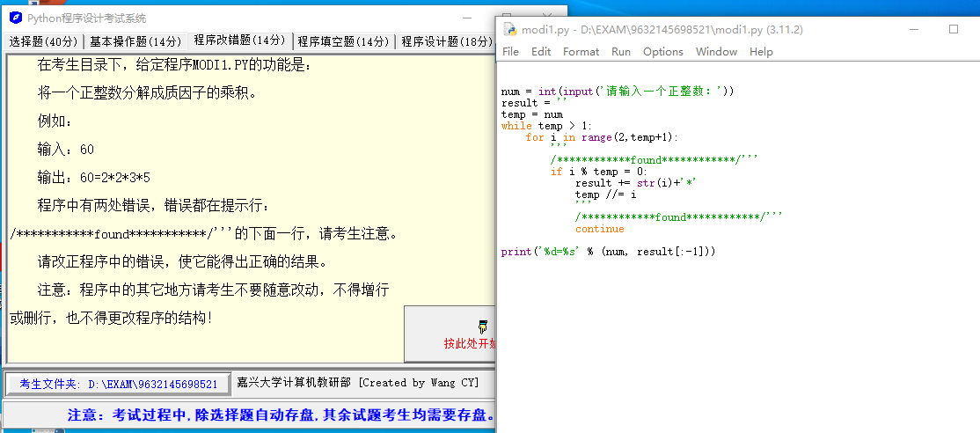Click the 嘉兴大学计算机教研部 credit text
The height and width of the screenshot is (433, 980).
click(x=357, y=383)
